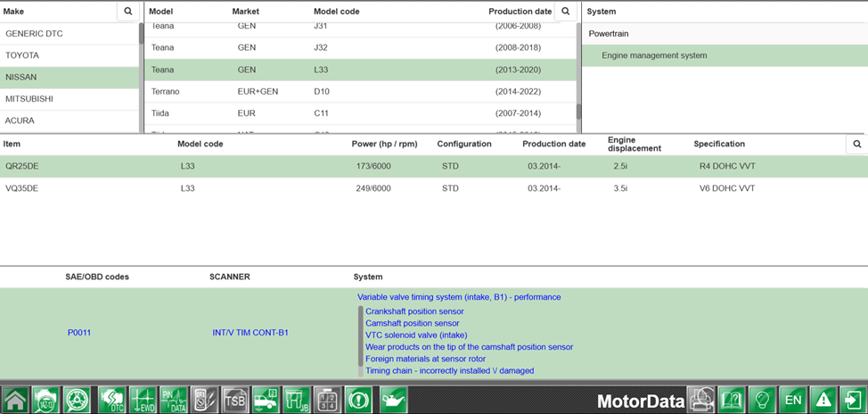This screenshot has height=414, width=868.
Task: Open Wear products on camshaft sensor tip link
Action: (469, 347)
